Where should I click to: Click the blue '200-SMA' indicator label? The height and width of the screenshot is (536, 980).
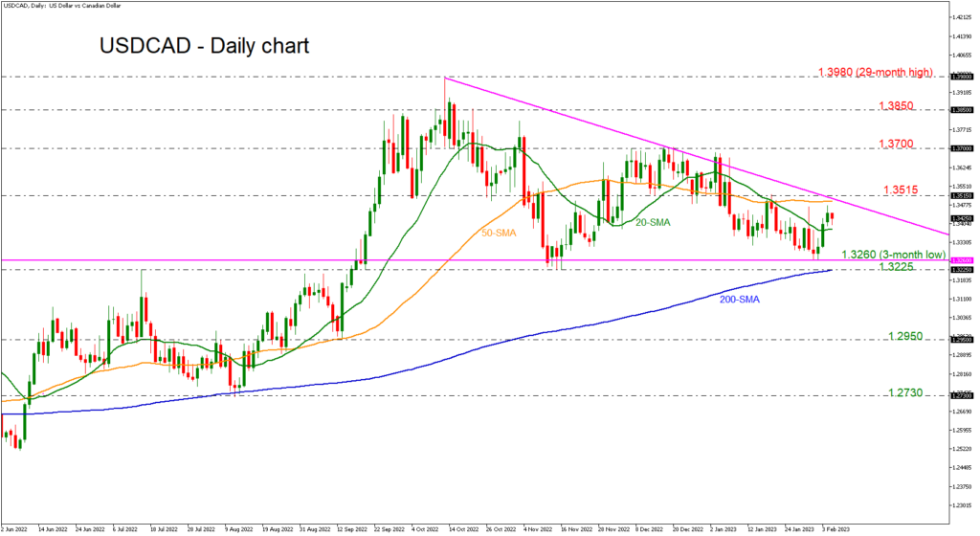coord(740,300)
